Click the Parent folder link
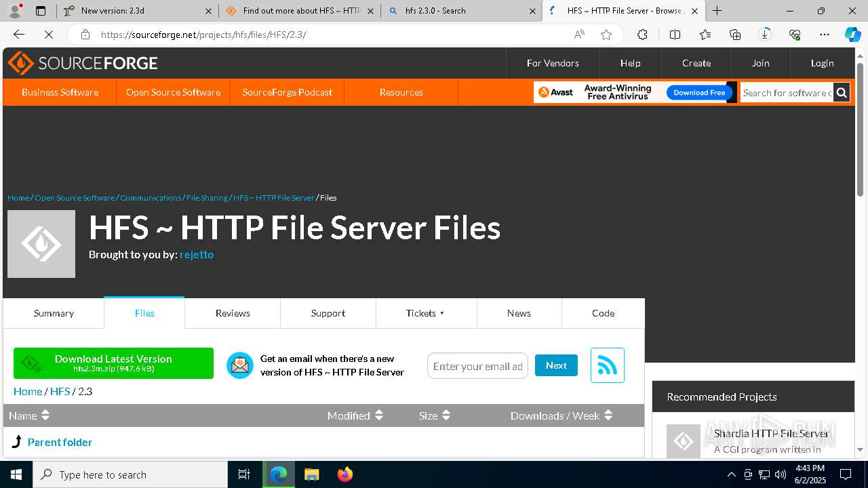 60,442
